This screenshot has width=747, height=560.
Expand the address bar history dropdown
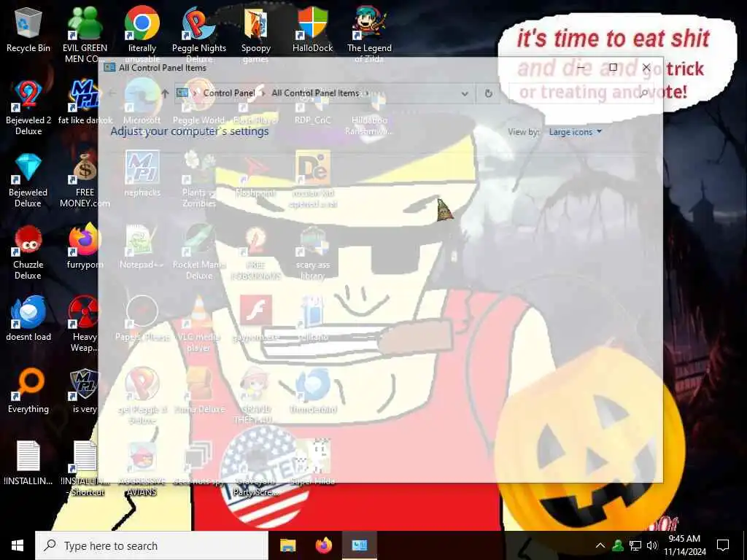point(465,93)
